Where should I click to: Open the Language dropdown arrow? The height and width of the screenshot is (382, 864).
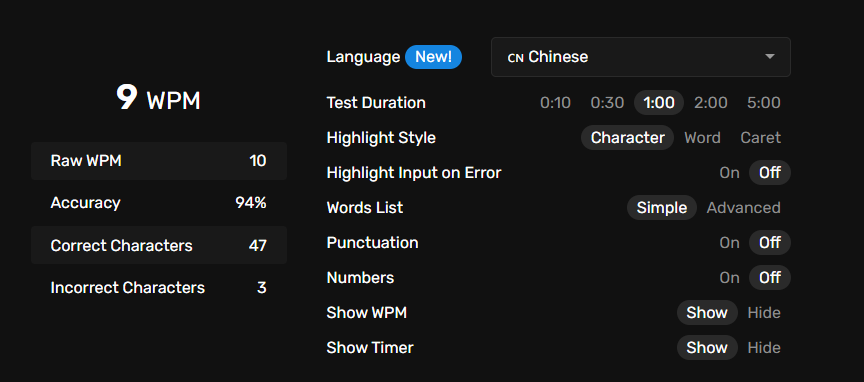click(770, 57)
